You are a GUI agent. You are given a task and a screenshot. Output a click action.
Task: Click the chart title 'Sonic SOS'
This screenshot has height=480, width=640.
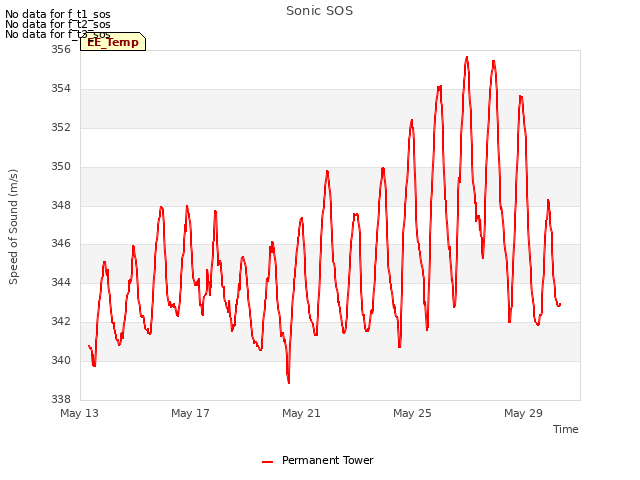point(319,11)
